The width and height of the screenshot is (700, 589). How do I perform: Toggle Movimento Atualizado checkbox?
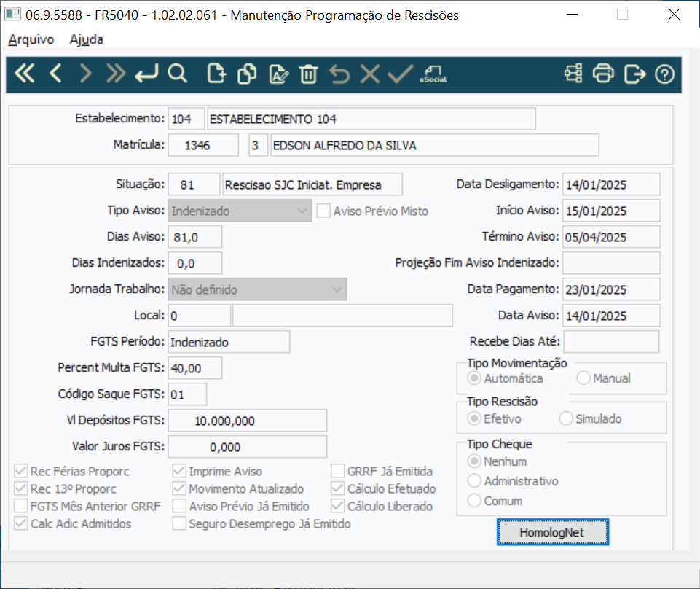click(x=179, y=488)
